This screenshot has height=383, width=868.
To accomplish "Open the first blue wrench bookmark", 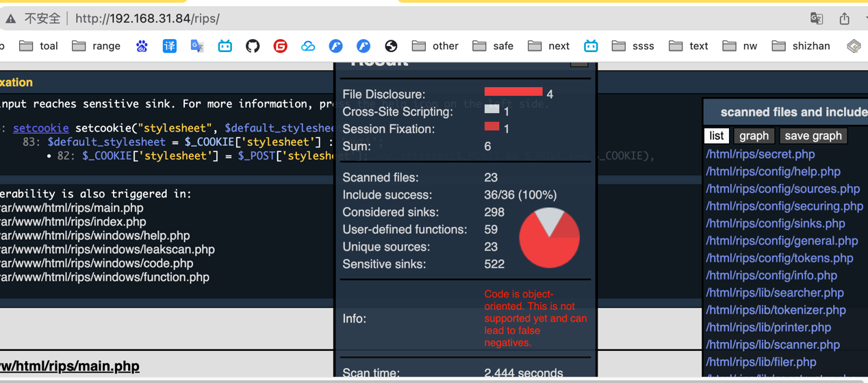I will coord(335,46).
